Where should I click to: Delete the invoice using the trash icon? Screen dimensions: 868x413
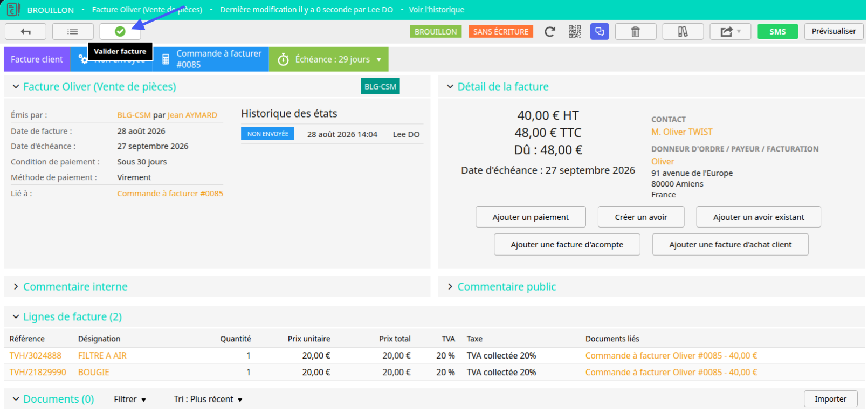pos(636,32)
